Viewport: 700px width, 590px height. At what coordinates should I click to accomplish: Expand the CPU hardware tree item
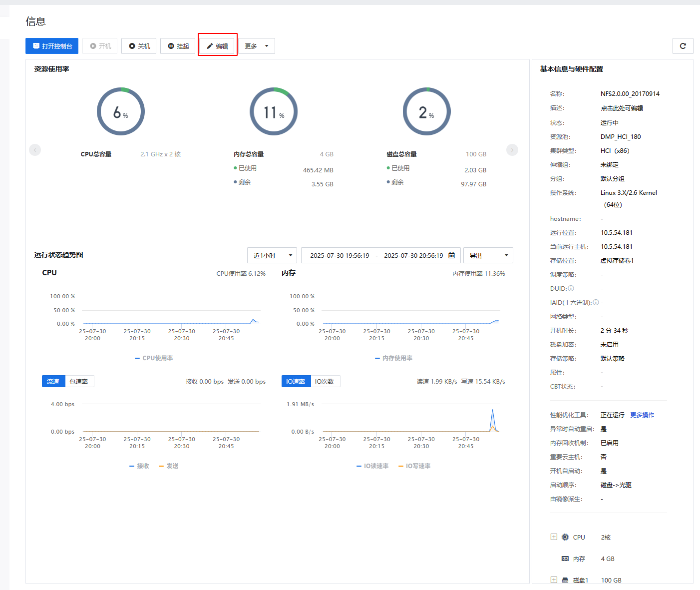[x=553, y=537]
